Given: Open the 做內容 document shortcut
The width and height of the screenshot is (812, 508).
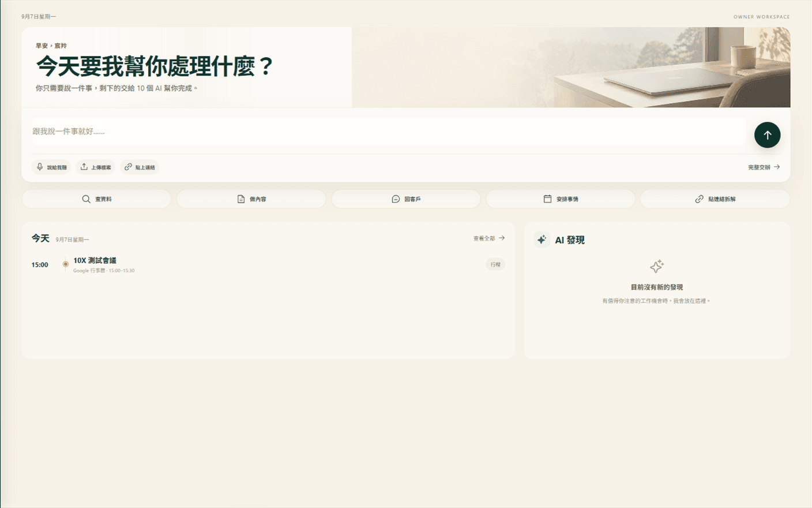Looking at the screenshot, I should (251, 199).
